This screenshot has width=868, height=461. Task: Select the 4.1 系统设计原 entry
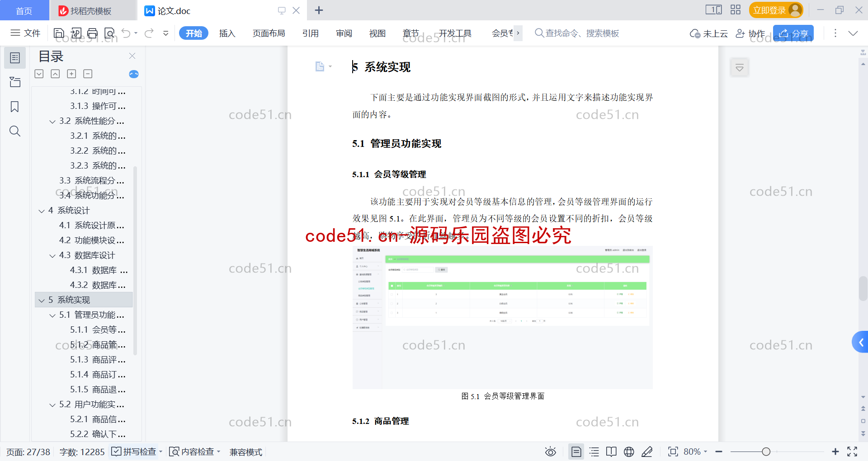[92, 226]
